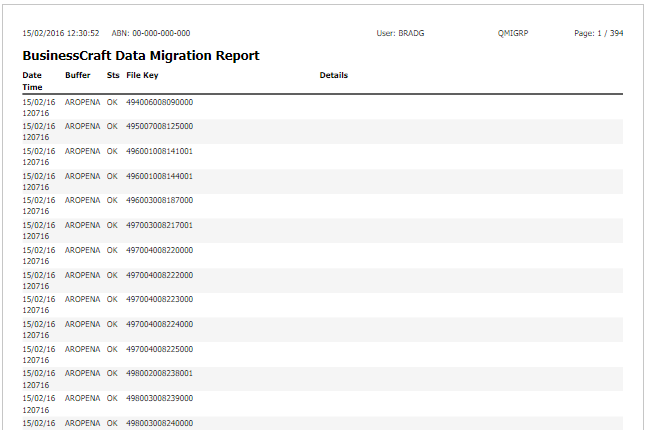Select file key 497004008222000
Screen dimensions: 649x430
(x=159, y=275)
